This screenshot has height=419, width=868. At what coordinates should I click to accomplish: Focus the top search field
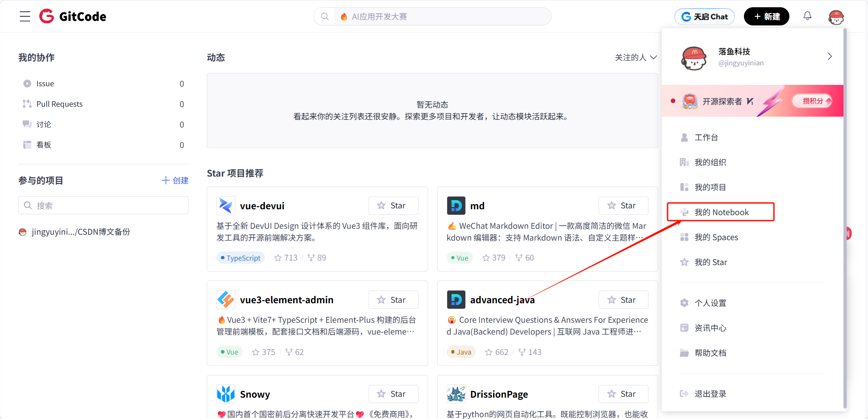coord(432,16)
